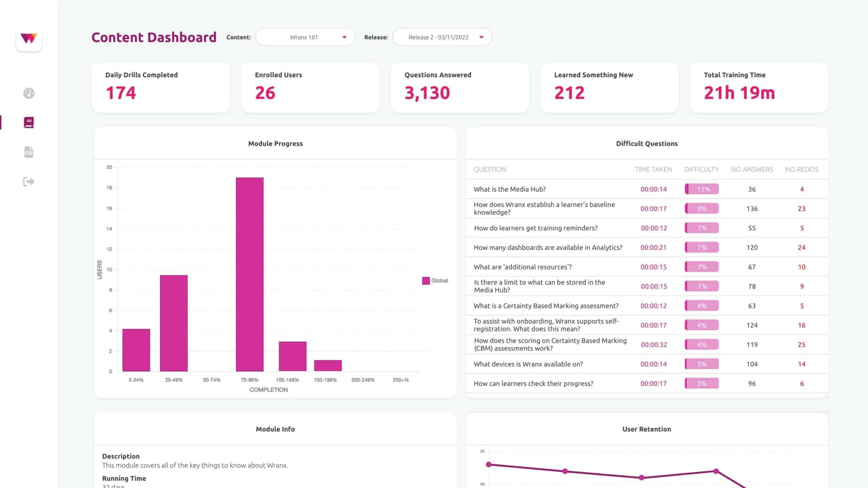Click the Content Dashboard heading
The image size is (868, 488).
coord(154,37)
